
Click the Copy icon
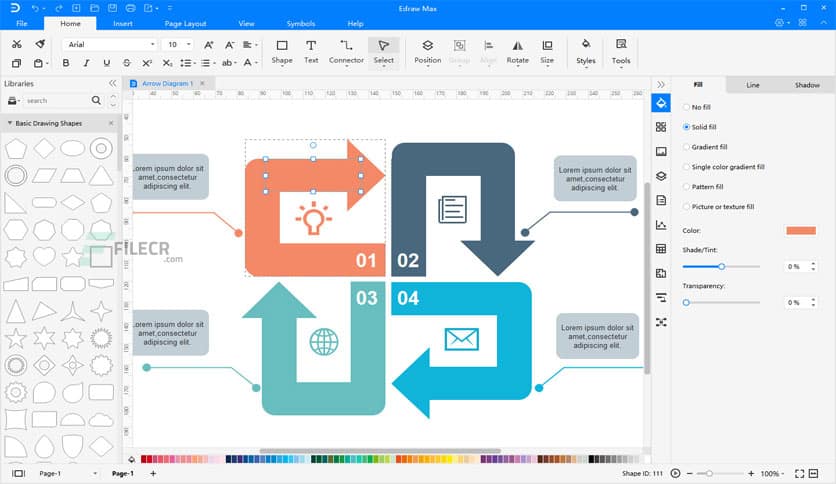(17, 63)
